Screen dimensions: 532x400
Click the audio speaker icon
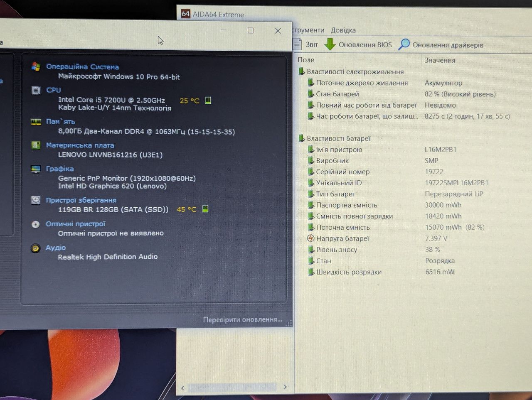[x=36, y=248]
